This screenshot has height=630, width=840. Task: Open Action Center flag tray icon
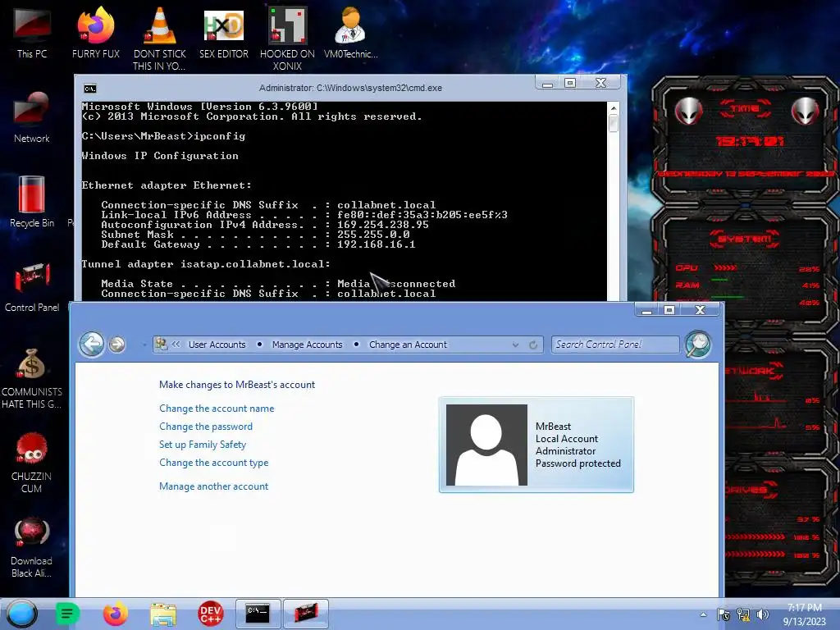coord(724,614)
